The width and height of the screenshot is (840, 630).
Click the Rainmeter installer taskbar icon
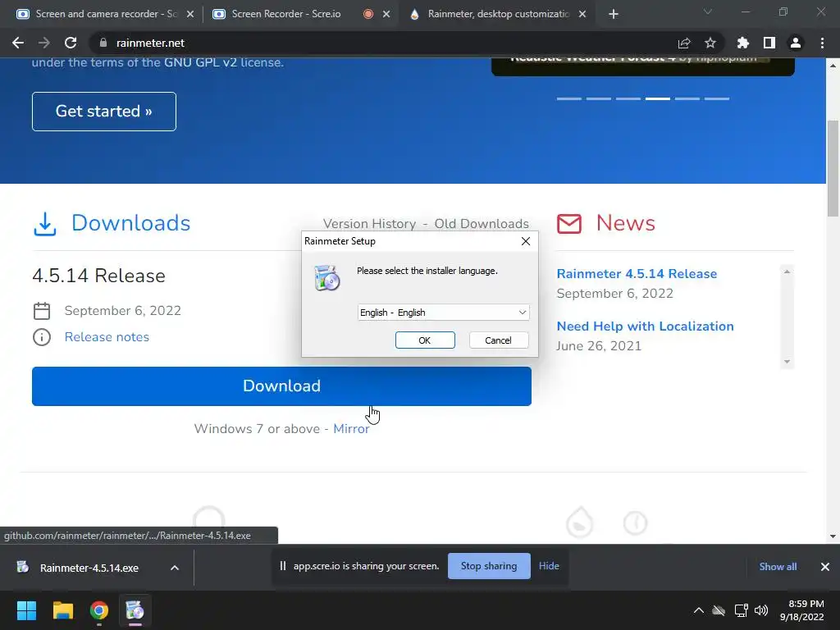135,610
